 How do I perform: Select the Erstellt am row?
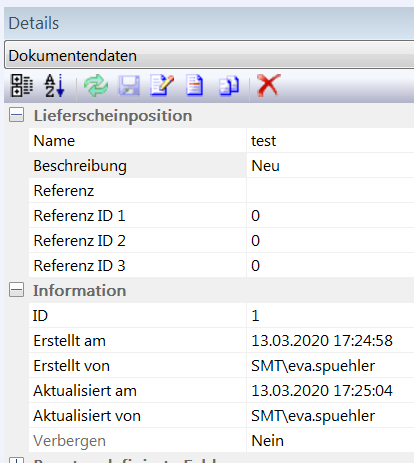click(x=221, y=341)
